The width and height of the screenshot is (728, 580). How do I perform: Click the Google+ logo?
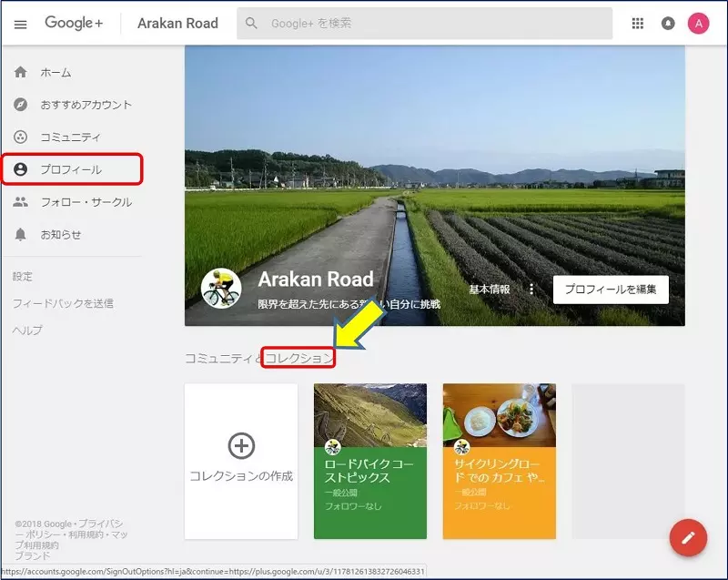[x=74, y=23]
